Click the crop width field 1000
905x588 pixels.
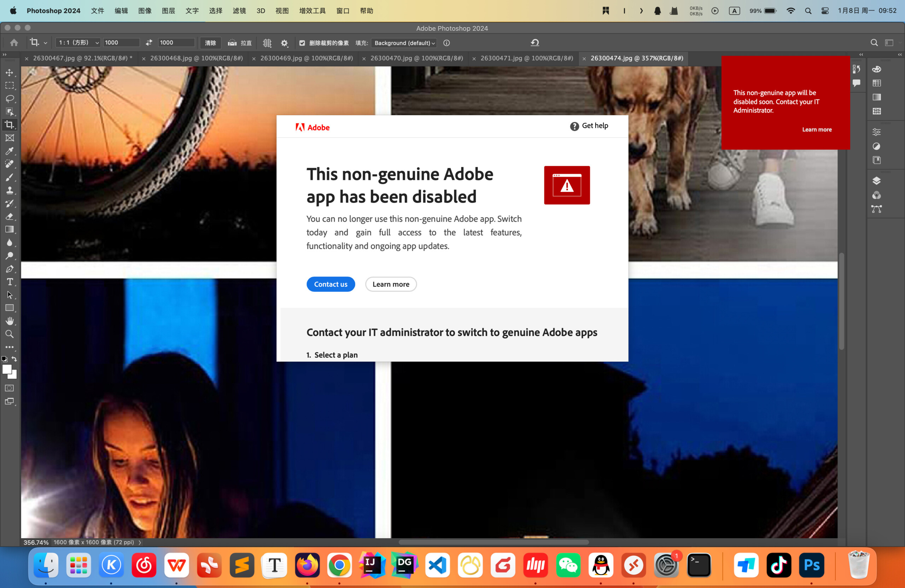[121, 42]
